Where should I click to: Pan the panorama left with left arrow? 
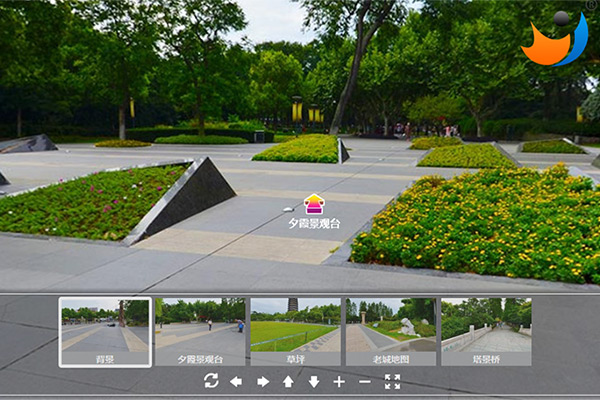click(236, 381)
